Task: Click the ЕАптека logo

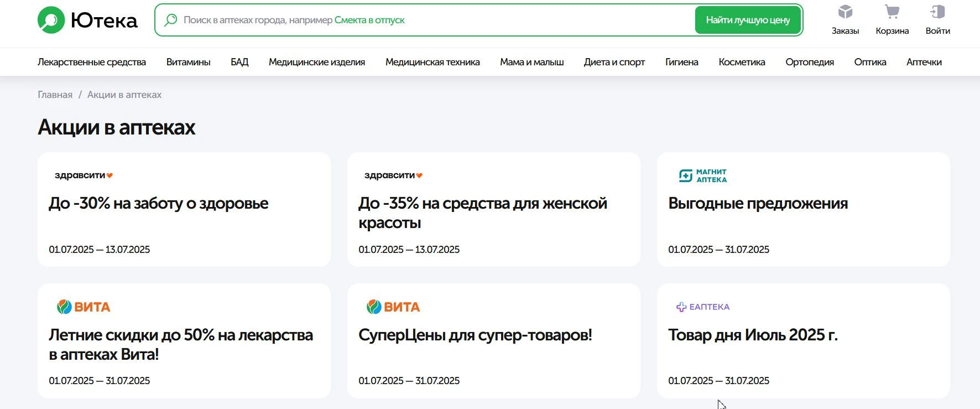Action: point(703,307)
